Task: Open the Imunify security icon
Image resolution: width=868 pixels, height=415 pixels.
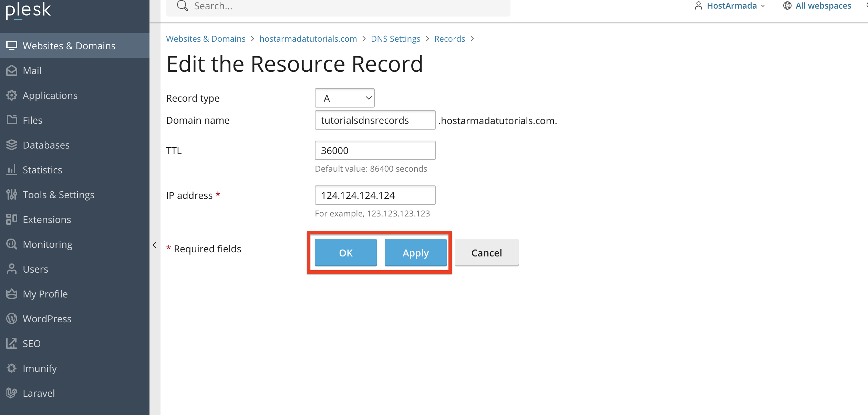Action: (12, 368)
